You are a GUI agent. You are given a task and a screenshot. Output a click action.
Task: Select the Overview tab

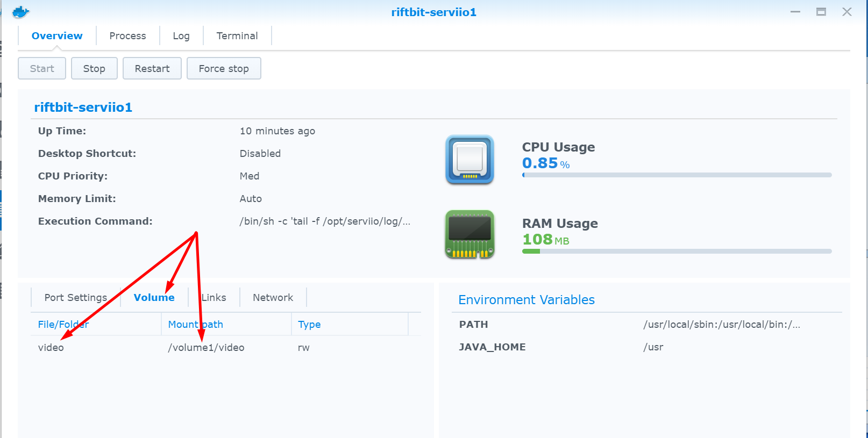coord(57,36)
